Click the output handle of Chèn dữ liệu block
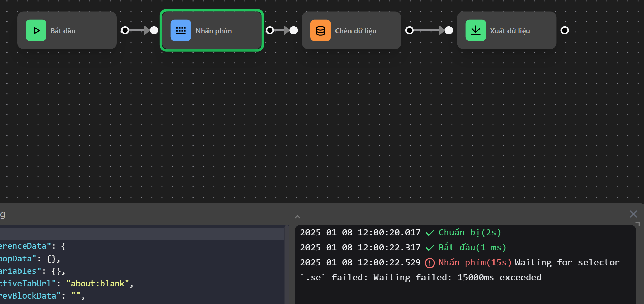644x304 pixels. 410,30
